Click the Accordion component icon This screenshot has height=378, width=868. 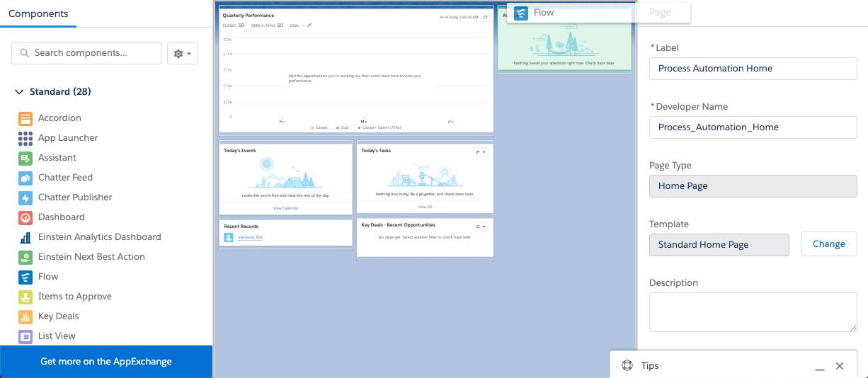coord(25,118)
